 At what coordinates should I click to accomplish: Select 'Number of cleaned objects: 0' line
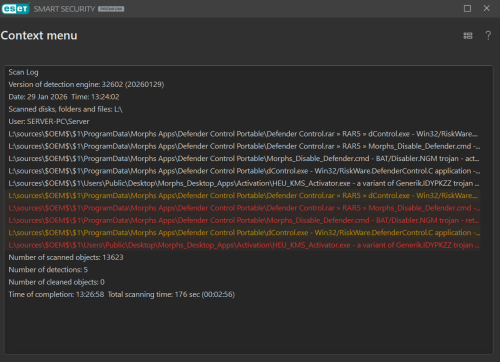[x=56, y=282]
